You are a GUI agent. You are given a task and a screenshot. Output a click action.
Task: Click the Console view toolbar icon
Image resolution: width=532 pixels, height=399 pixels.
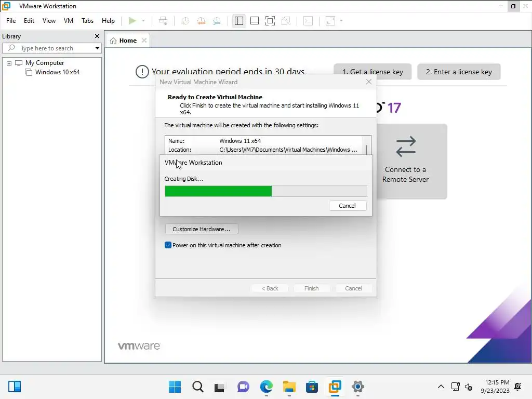308,21
